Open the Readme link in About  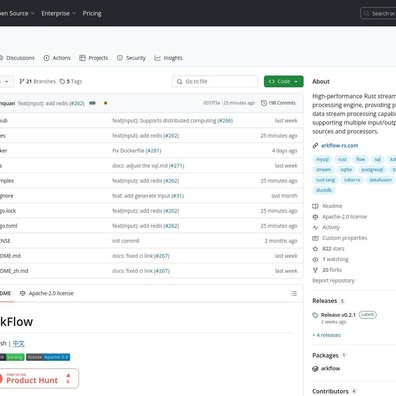click(327, 206)
